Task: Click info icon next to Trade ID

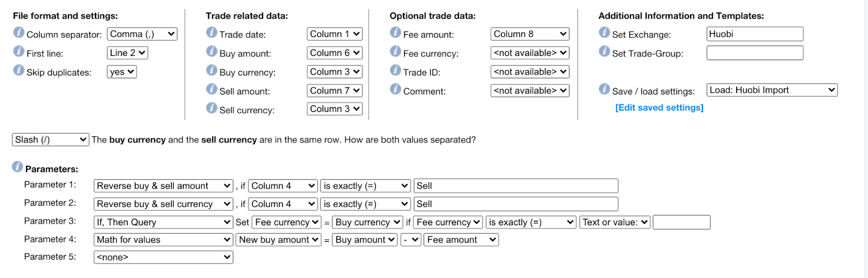Action: click(x=395, y=71)
